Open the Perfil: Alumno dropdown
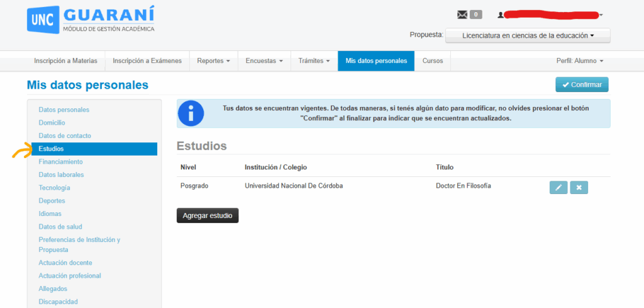 pos(579,61)
